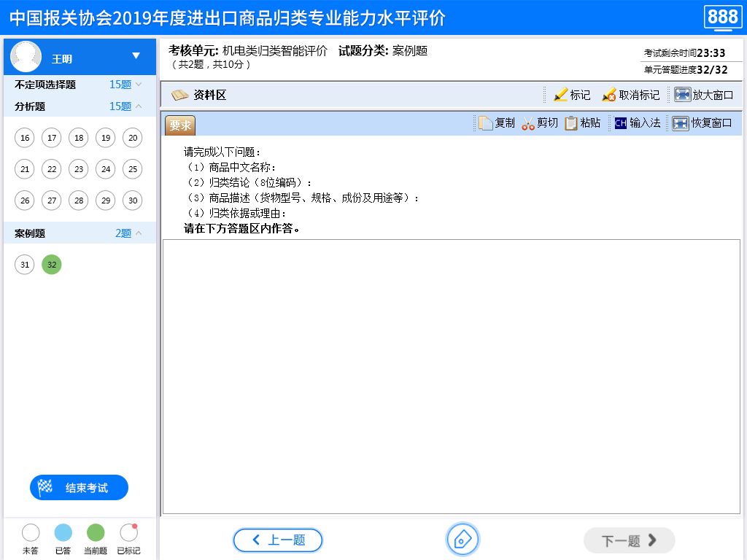Open the user dropdown arrow next to 王明
The height and width of the screenshot is (560, 747).
tap(136, 55)
